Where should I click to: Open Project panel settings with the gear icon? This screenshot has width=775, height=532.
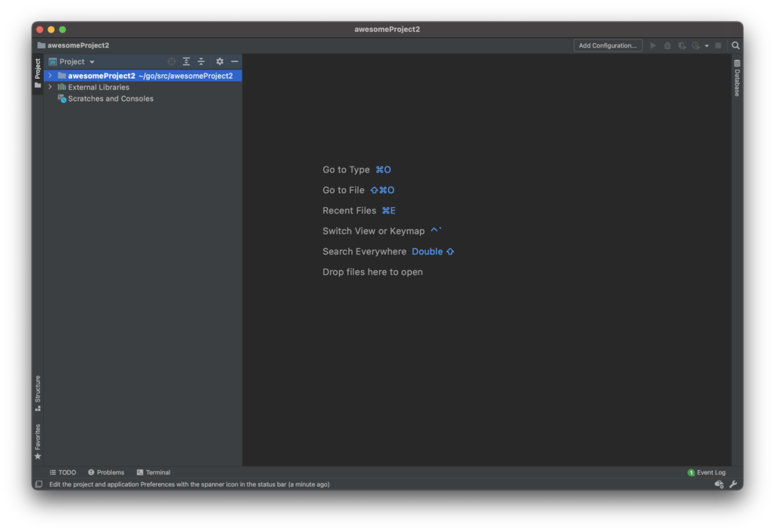219,61
